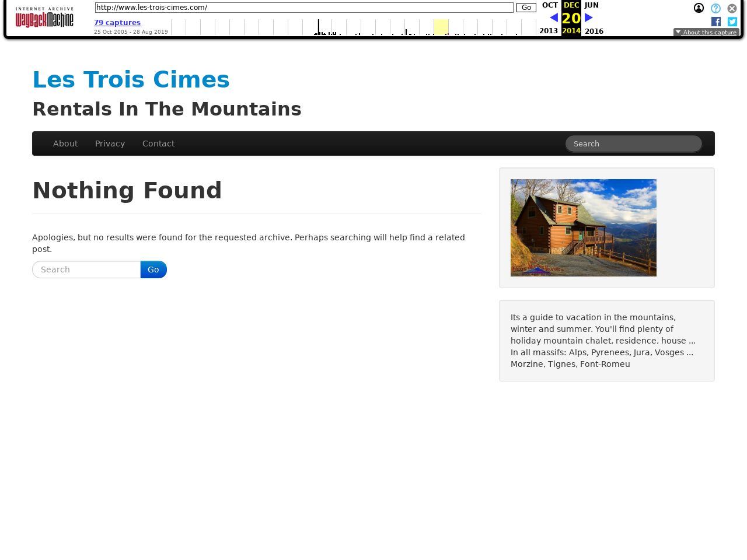Select the highlighted 2014 timeline year
This screenshot has height=560, width=747.
[x=441, y=27]
